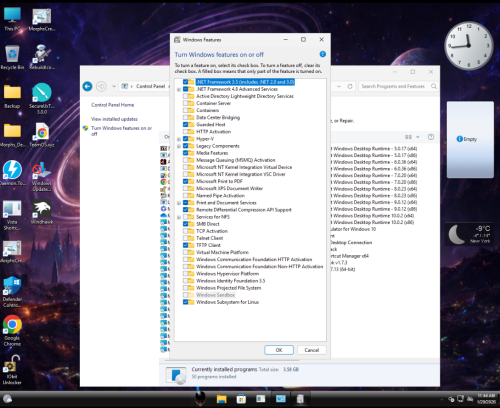
Task: Click the network icon in system tray
Action: [x=460, y=399]
